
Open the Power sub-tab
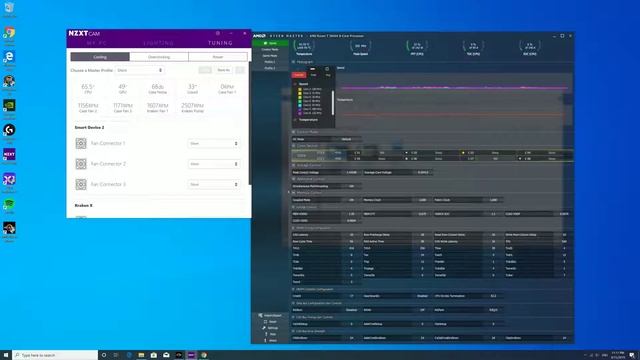(218, 57)
